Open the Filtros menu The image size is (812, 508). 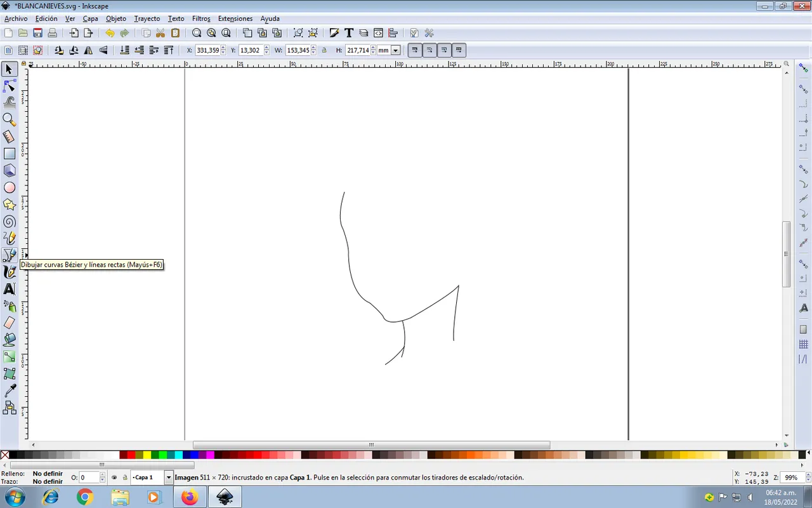coord(201,18)
